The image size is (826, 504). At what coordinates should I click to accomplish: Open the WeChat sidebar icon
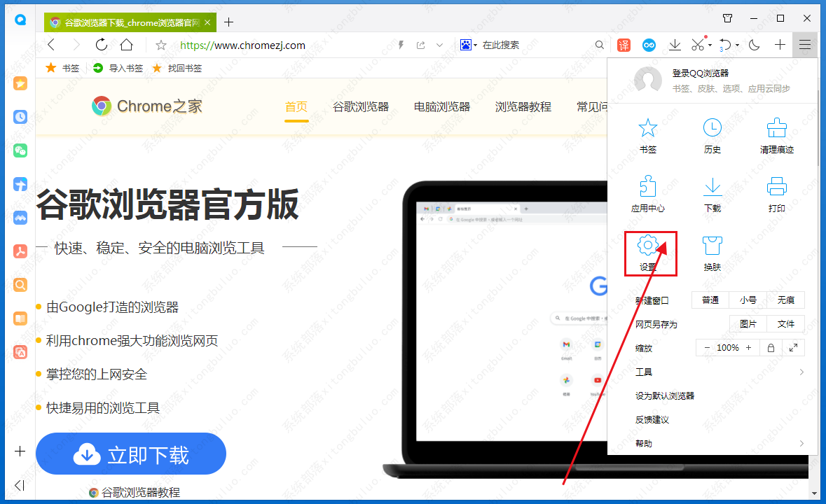[x=20, y=151]
